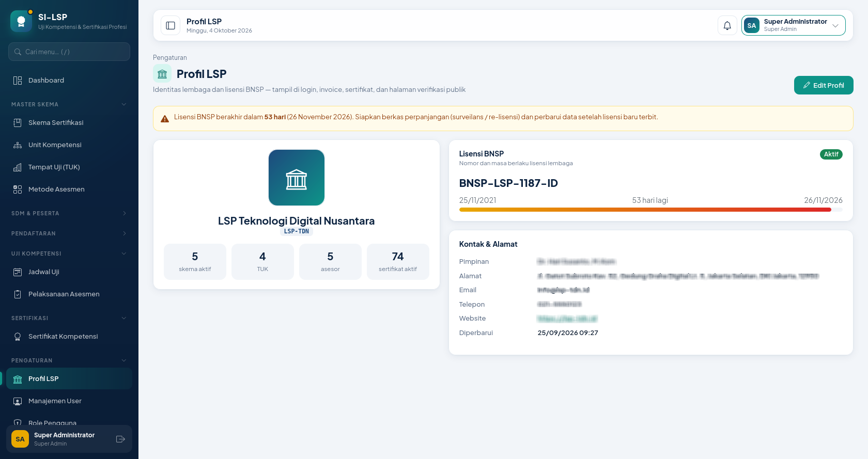Click the 5 asesor stat card
Image resolution: width=868 pixels, height=459 pixels.
point(330,262)
